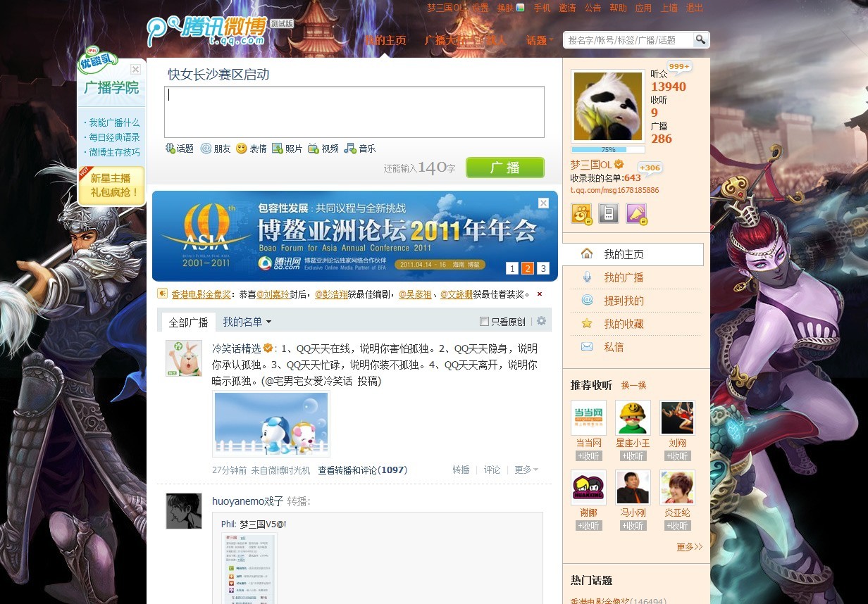Click the panda profile avatar
The width and height of the screenshot is (868, 604).
click(x=608, y=106)
